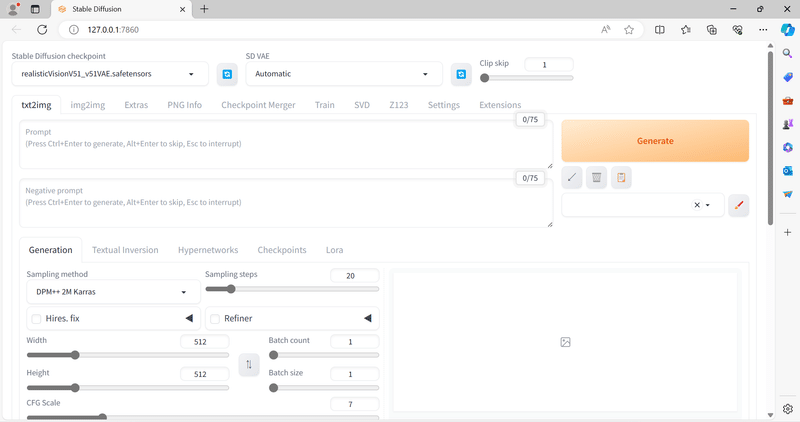Adjust the Height slider
This screenshot has width=800, height=422.
[x=128, y=388]
